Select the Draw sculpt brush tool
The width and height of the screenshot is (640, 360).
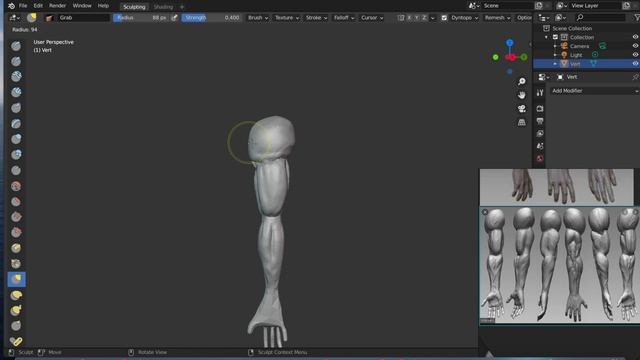[x=16, y=46]
